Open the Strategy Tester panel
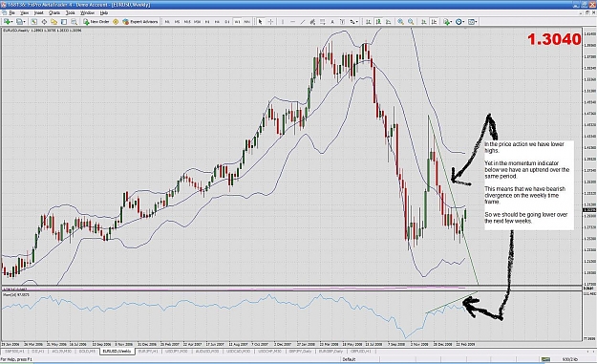This screenshot has width=597, height=364. (74, 22)
